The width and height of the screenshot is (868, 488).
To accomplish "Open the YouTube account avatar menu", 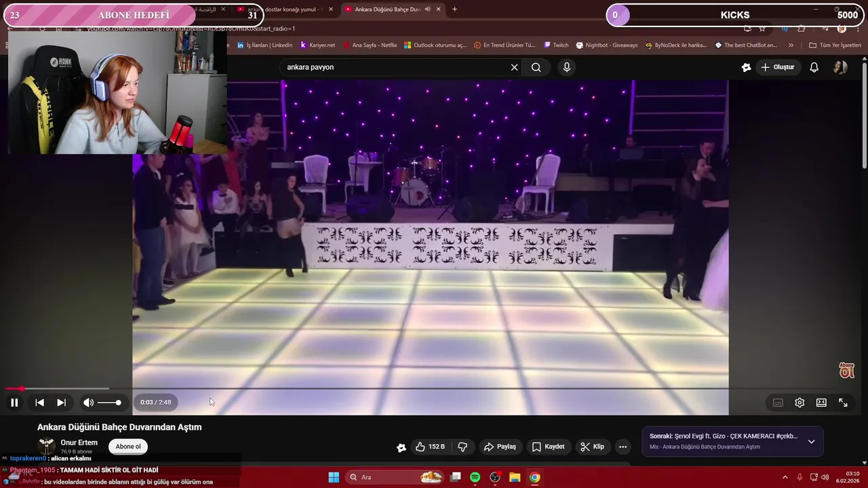I will pos(840,67).
